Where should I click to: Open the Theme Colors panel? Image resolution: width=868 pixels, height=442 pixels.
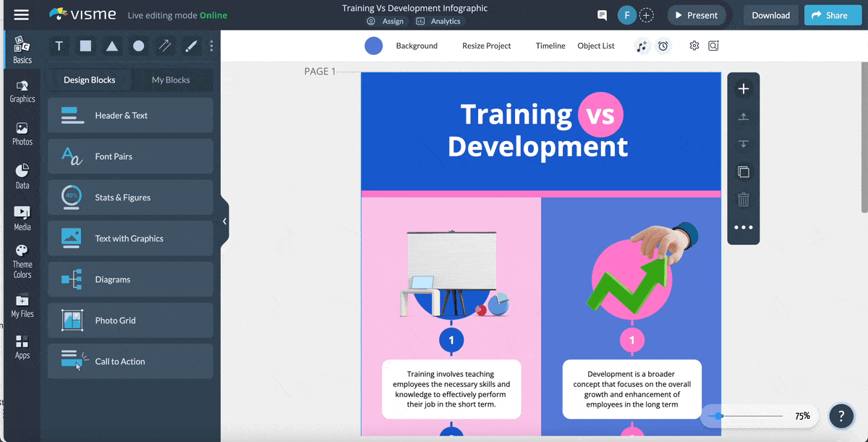[x=22, y=261]
